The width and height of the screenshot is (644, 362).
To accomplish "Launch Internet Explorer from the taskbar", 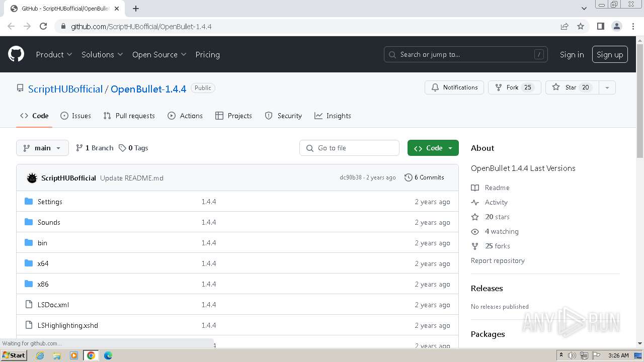I will pos(40,355).
